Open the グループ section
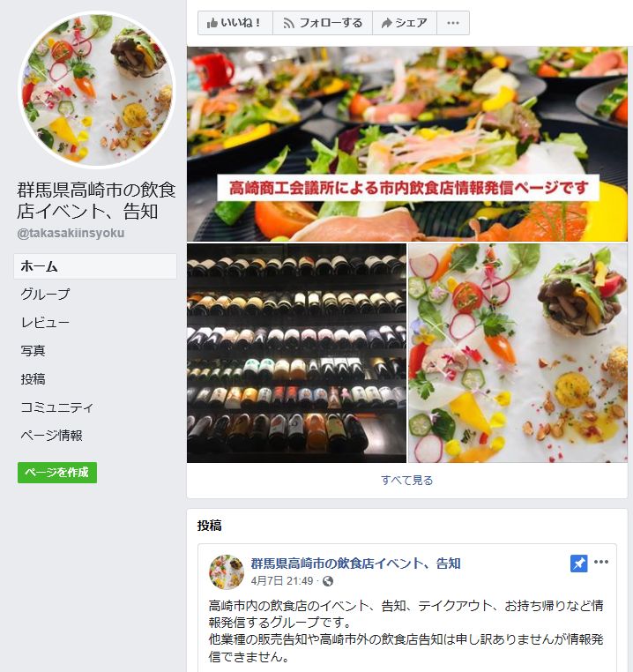This screenshot has width=633, height=672. click(45, 294)
